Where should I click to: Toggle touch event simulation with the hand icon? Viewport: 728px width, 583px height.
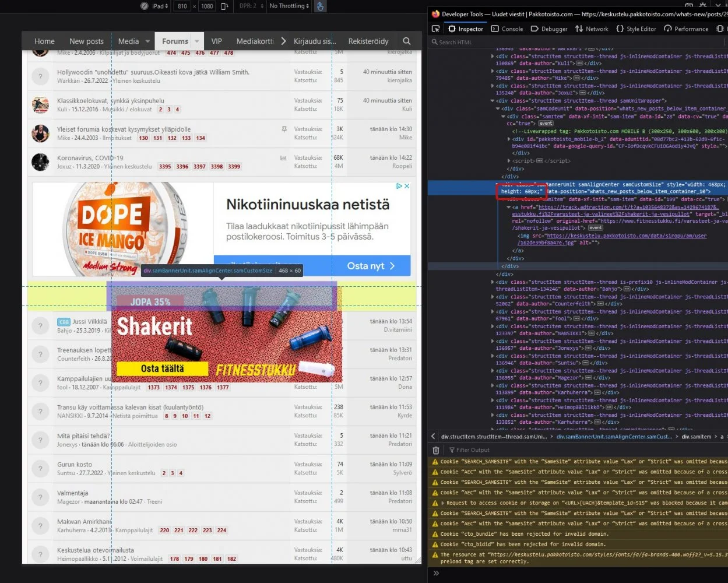(x=320, y=6)
